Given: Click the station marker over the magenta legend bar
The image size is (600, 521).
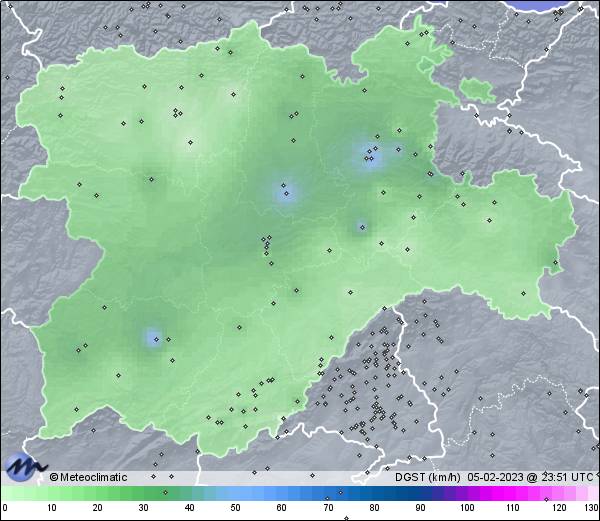Looking at the screenshot, I should click(x=546, y=499).
